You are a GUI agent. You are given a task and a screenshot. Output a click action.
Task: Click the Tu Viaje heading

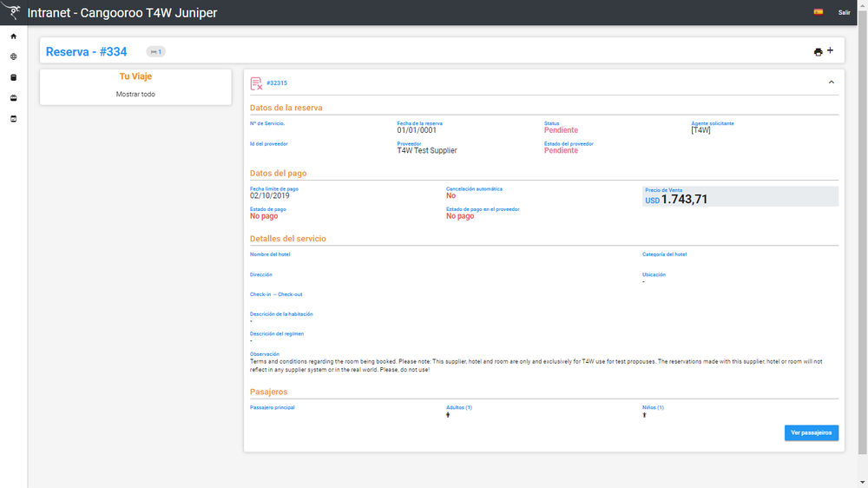135,76
